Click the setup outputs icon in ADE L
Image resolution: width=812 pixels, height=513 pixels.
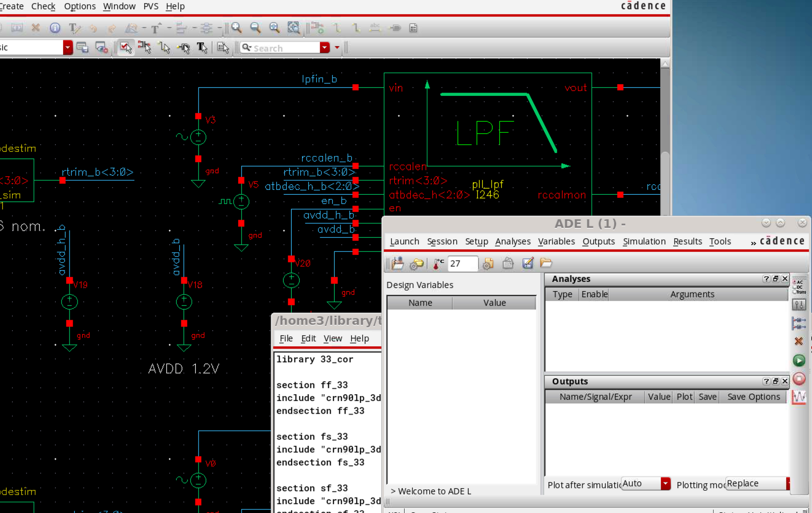[799, 323]
